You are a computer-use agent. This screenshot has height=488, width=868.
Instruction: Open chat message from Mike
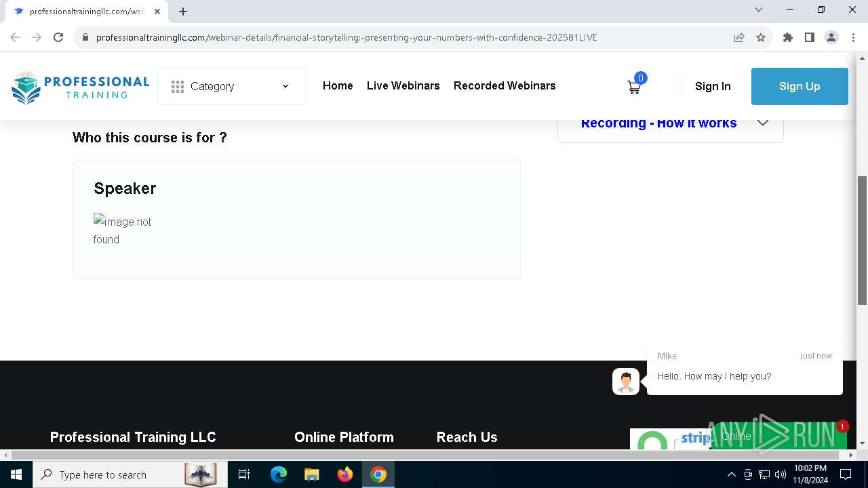745,369
